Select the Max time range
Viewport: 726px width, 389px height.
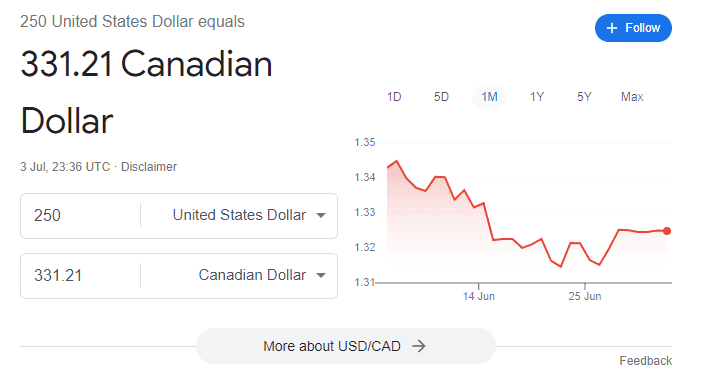tap(632, 97)
